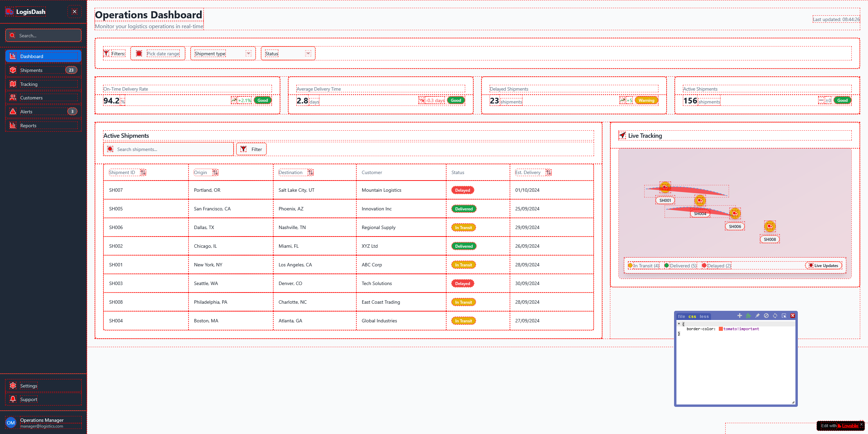Click the green puzzle-piece icon in editor
The width and height of the screenshot is (868, 434).
[749, 316]
